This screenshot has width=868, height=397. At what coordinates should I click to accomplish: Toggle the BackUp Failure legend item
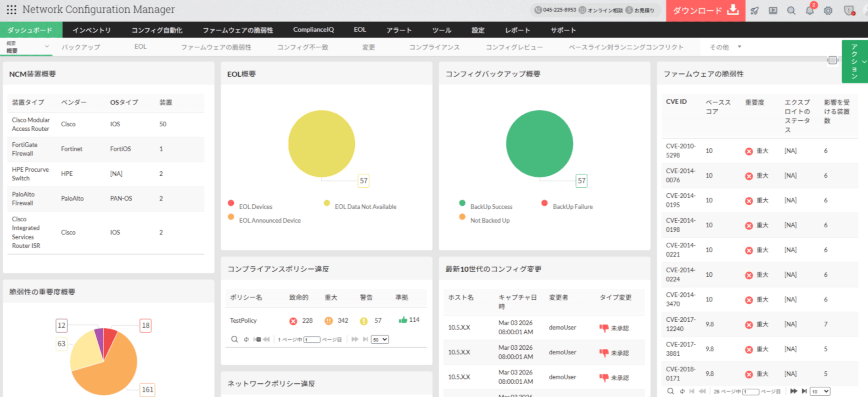572,207
